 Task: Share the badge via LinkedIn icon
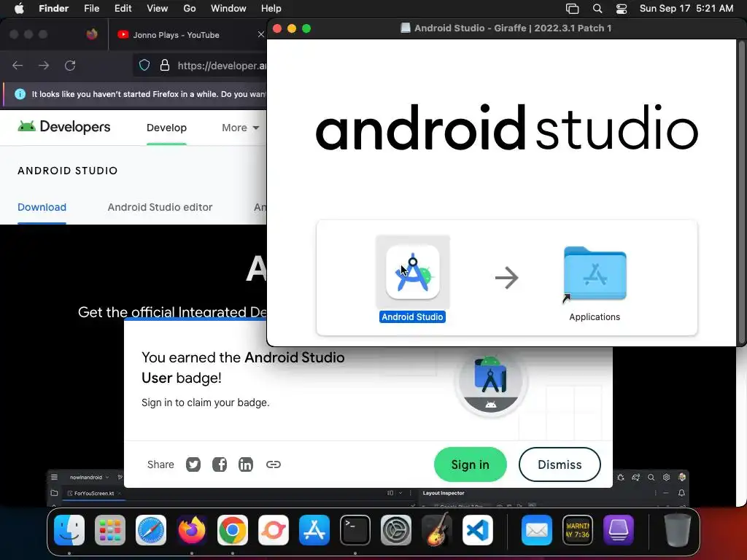tap(246, 464)
